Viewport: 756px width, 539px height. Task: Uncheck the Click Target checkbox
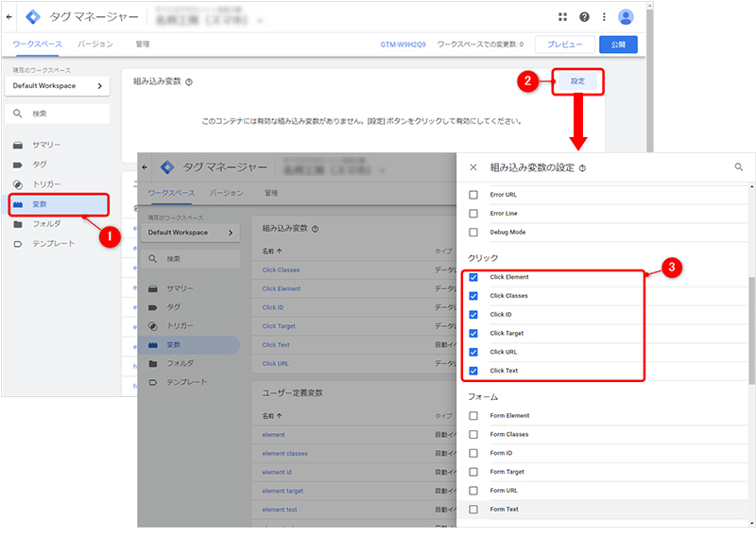(x=473, y=334)
